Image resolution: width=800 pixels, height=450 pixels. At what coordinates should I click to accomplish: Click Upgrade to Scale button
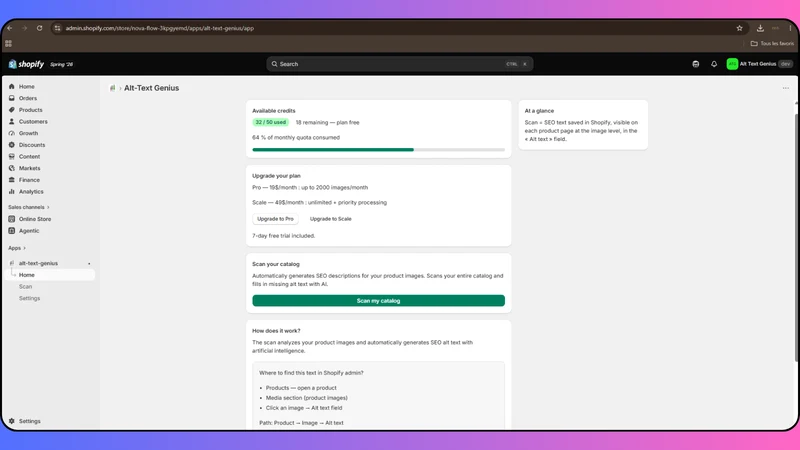(331, 219)
